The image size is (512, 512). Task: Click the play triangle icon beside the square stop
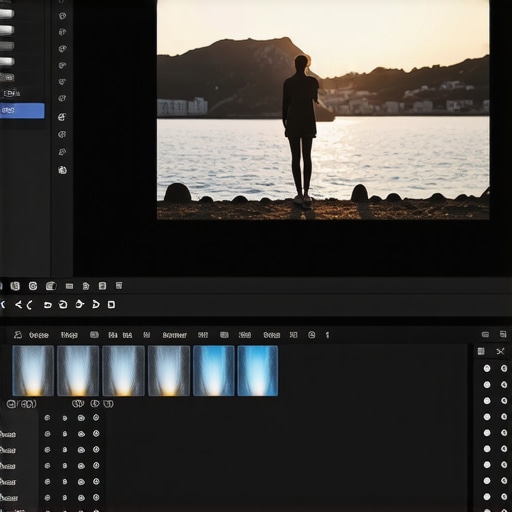point(96,304)
